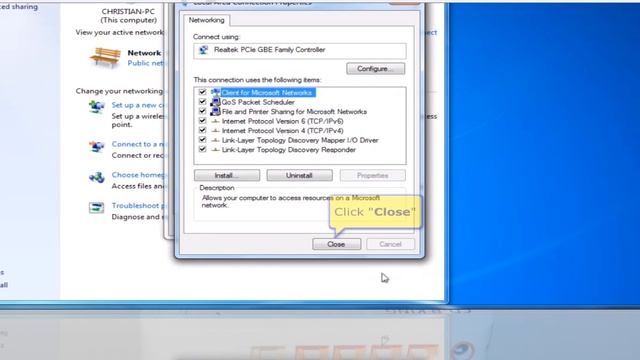Open Connect to a network link
The height and width of the screenshot is (360, 640).
tap(138, 144)
